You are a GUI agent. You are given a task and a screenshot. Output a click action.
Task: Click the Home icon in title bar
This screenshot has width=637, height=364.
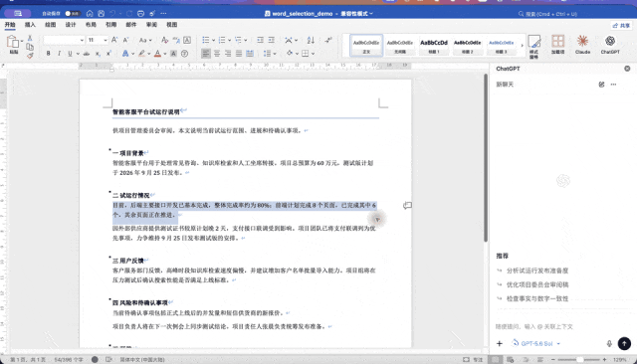[90, 13]
